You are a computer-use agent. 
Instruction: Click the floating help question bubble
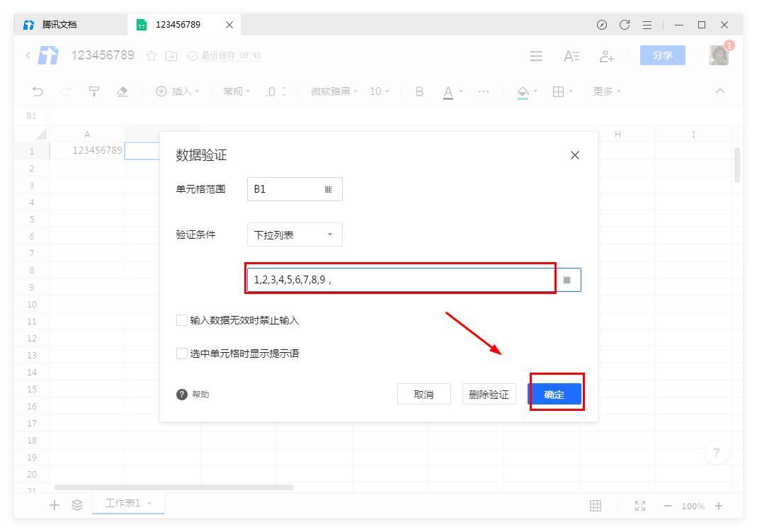tap(717, 453)
